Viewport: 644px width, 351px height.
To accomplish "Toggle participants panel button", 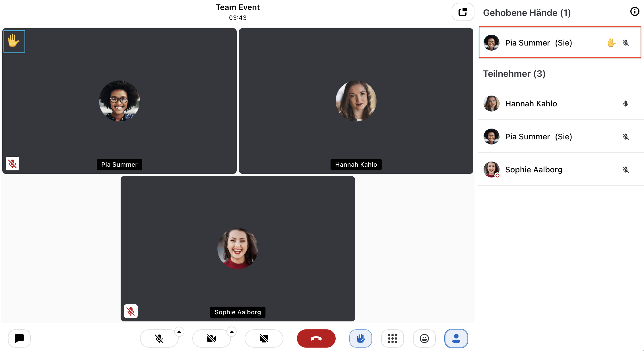I will [x=456, y=338].
